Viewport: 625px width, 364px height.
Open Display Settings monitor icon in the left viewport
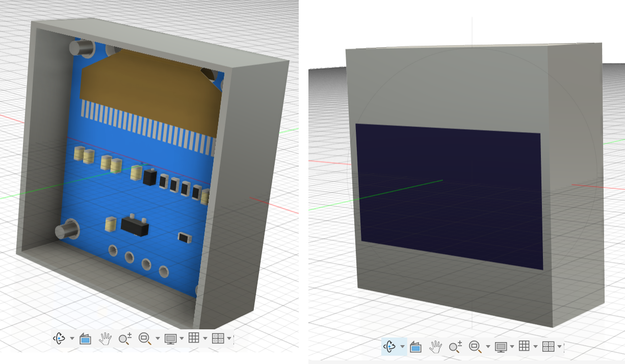pos(171,339)
